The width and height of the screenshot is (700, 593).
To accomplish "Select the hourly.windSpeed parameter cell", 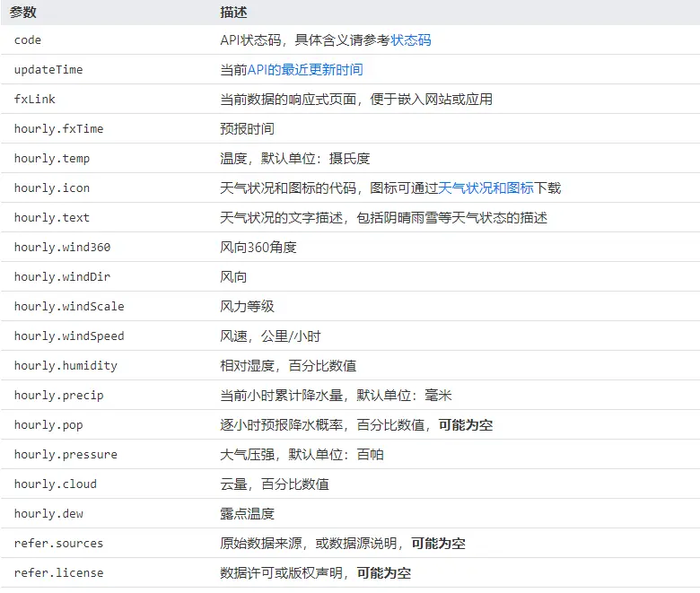I will point(69,336).
